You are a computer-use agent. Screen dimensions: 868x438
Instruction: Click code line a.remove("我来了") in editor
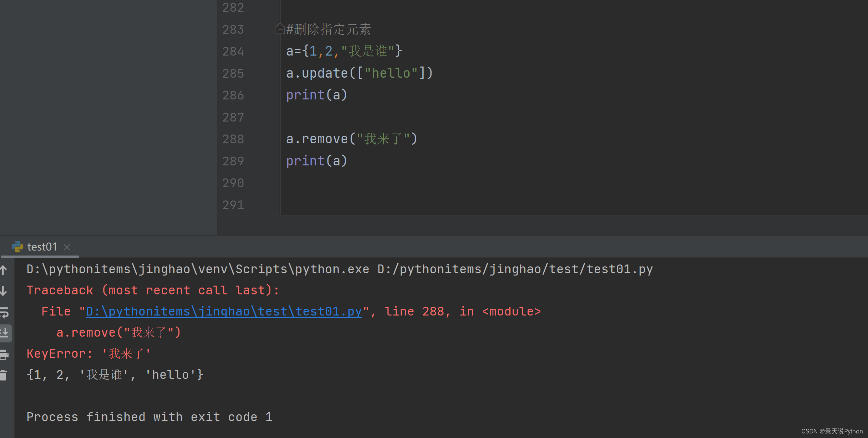[x=352, y=139]
